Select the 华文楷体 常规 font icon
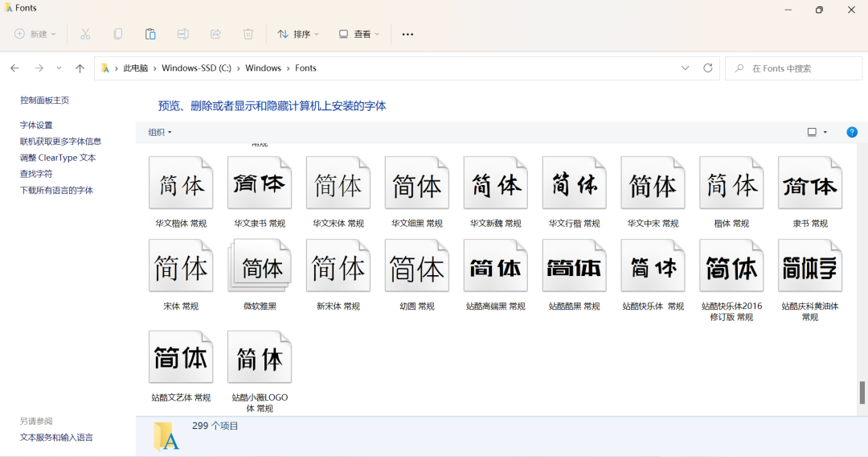This screenshot has width=868, height=457. click(x=181, y=183)
